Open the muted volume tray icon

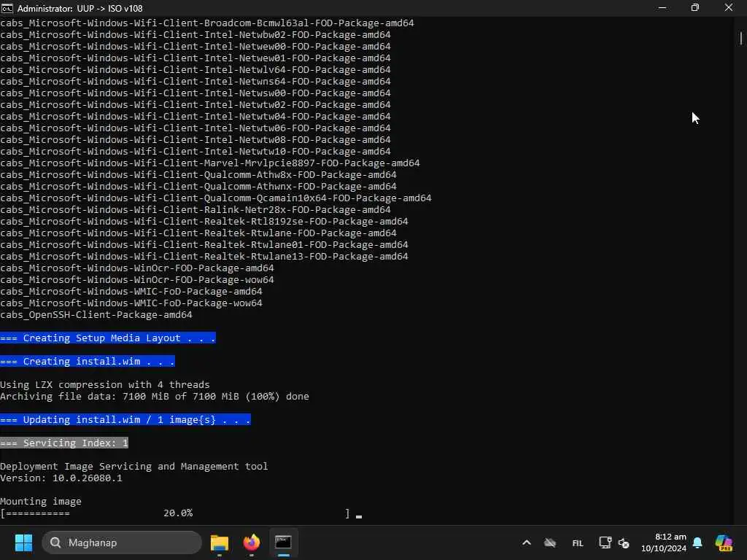click(624, 542)
